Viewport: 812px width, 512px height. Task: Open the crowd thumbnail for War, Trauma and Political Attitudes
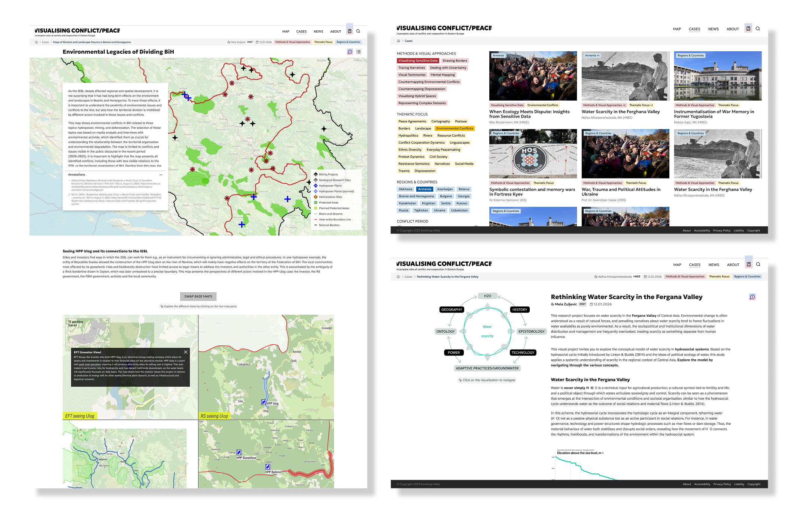tap(625, 154)
